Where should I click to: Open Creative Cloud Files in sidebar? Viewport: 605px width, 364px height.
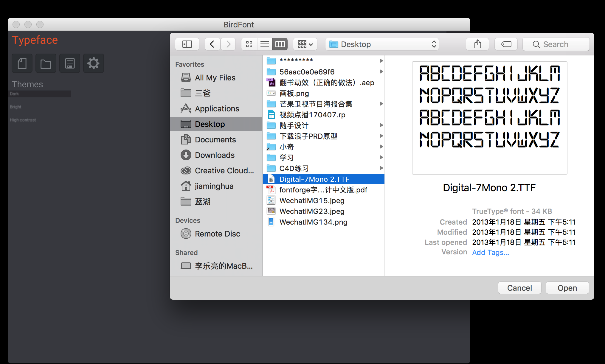point(216,171)
